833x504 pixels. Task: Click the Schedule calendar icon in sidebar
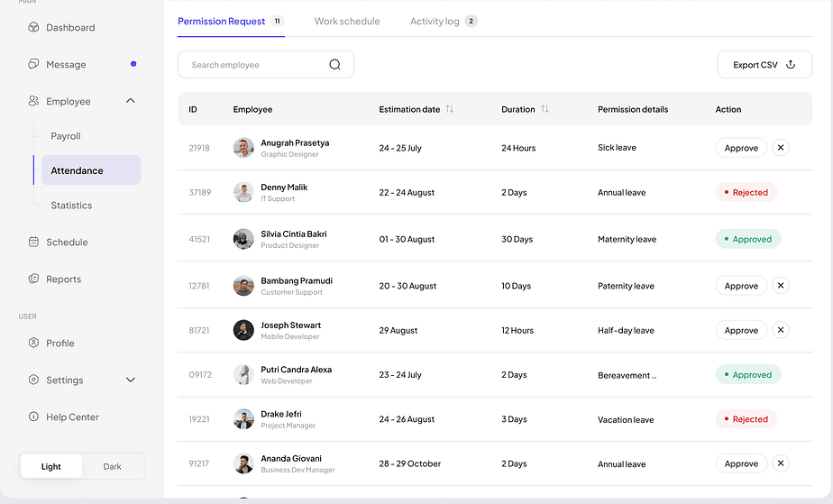pyautogui.click(x=33, y=243)
